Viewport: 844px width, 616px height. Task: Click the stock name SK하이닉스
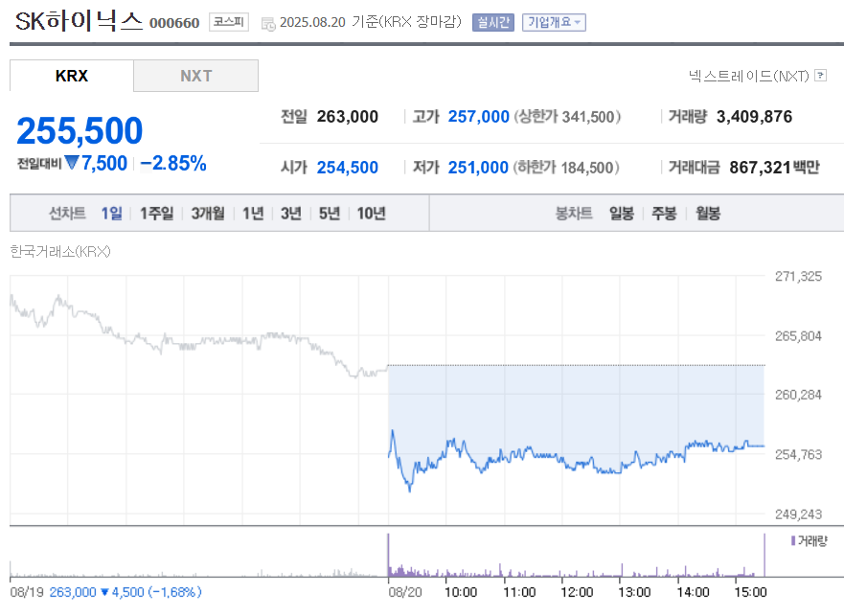pyautogui.click(x=79, y=21)
